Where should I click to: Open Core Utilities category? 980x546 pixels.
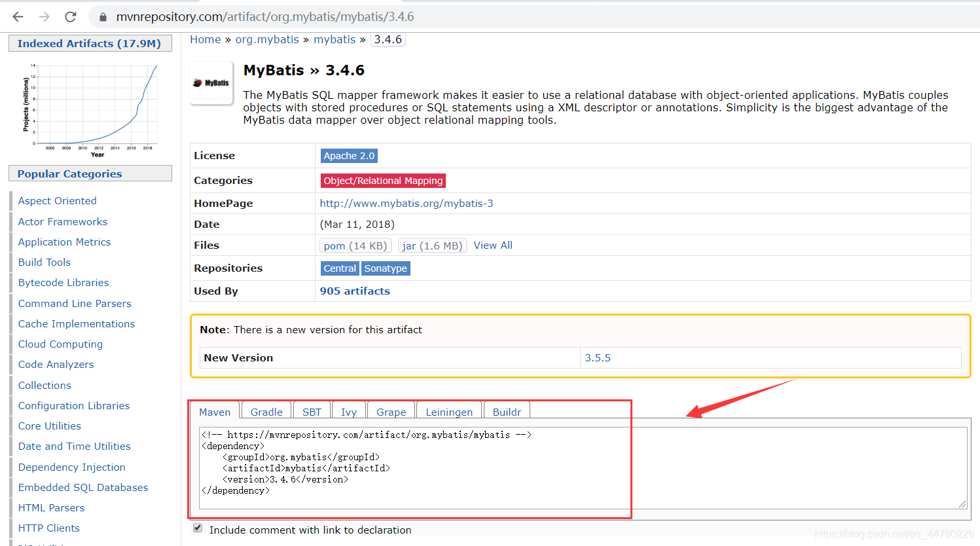pos(50,426)
